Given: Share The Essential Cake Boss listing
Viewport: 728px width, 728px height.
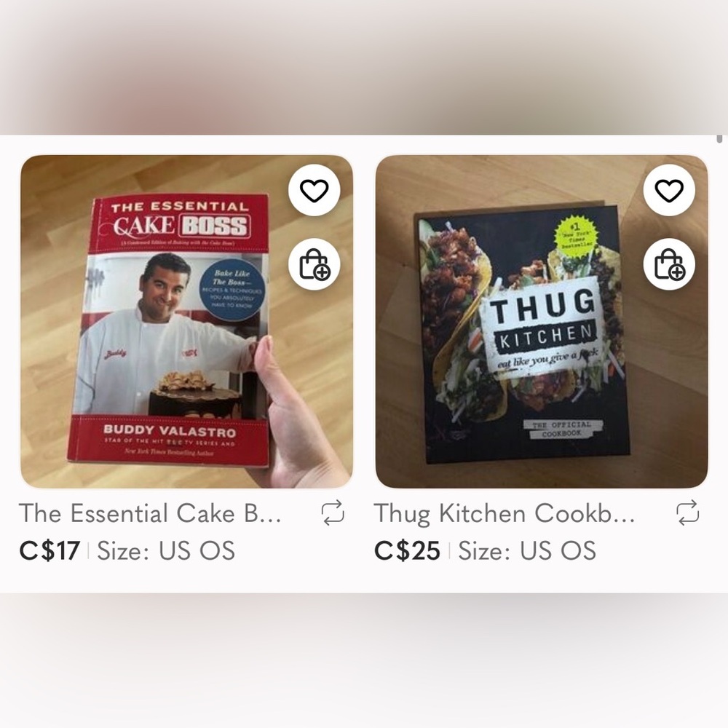Looking at the screenshot, I should click(x=333, y=513).
